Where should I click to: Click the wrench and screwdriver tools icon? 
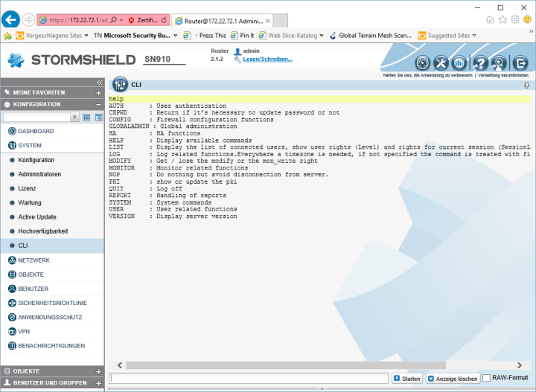[x=441, y=63]
